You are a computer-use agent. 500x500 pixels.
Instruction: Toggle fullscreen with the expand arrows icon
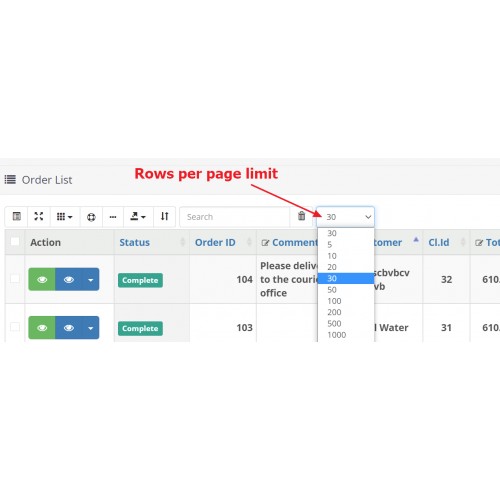pyautogui.click(x=39, y=217)
